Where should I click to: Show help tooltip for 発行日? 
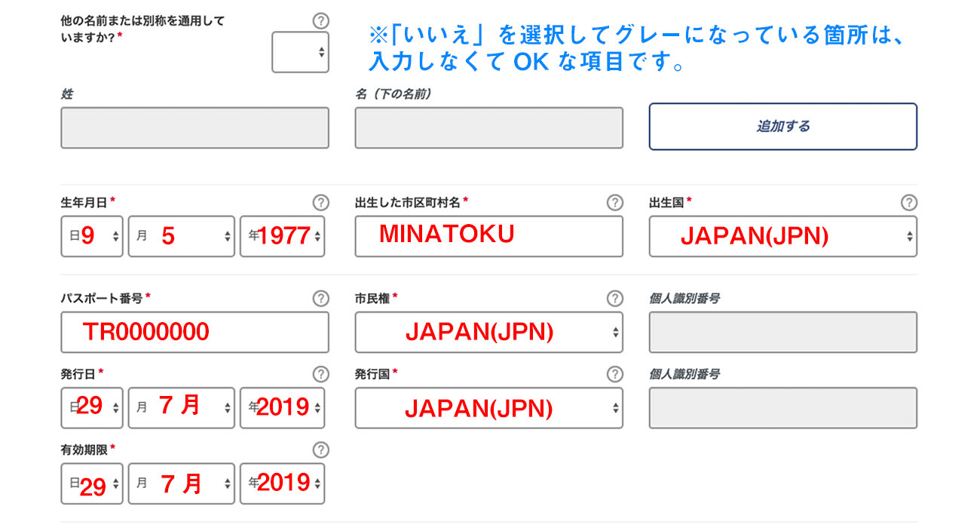(320, 374)
